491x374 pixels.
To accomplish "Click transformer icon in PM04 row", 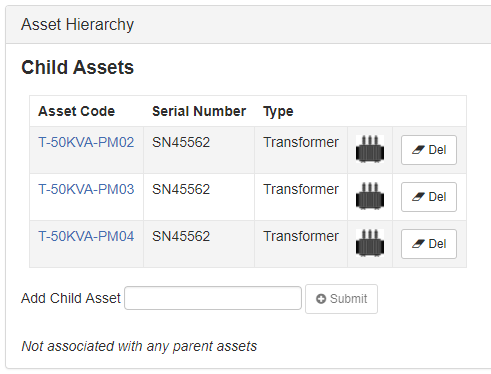I will (x=370, y=243).
